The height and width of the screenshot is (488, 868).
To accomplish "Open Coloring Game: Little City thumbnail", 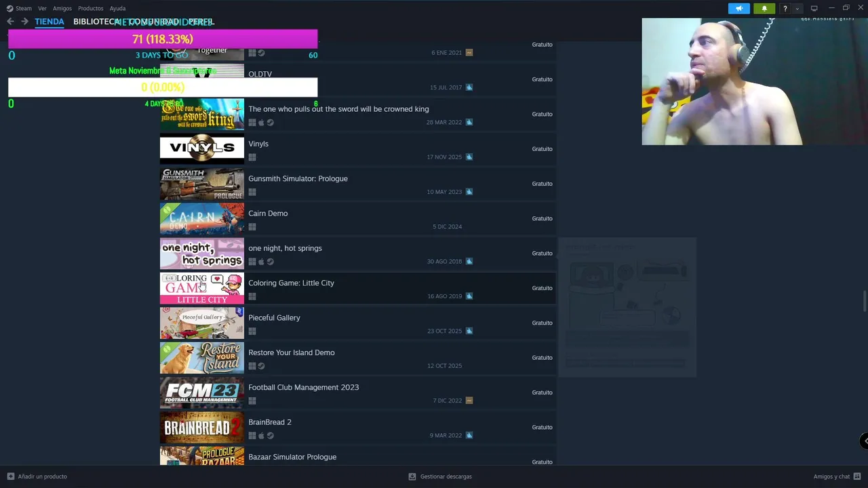I will coord(201,288).
